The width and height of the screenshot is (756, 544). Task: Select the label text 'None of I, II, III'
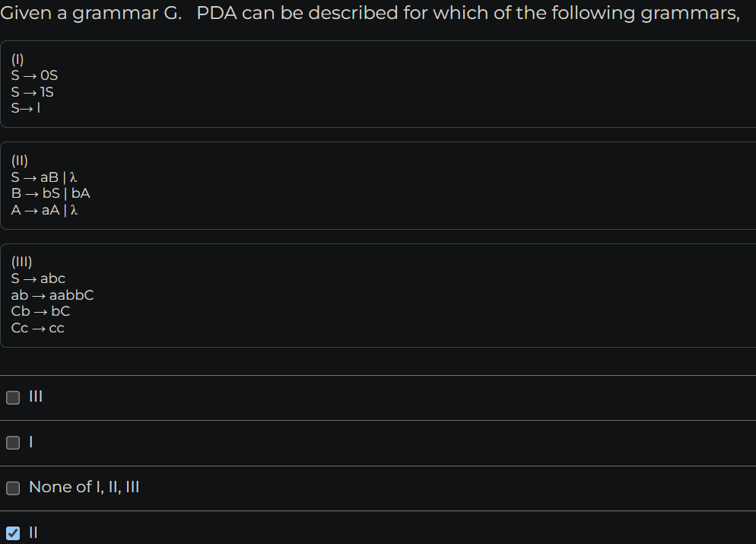click(84, 488)
